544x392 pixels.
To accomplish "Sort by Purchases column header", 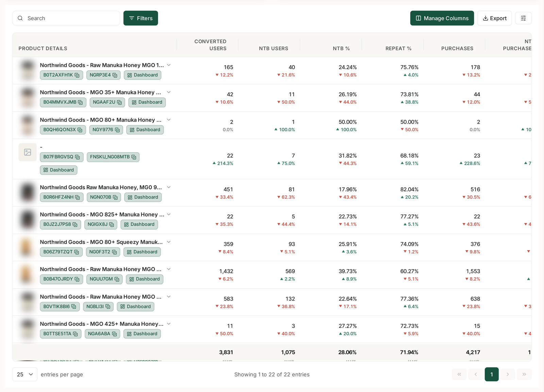I will coord(457,49).
